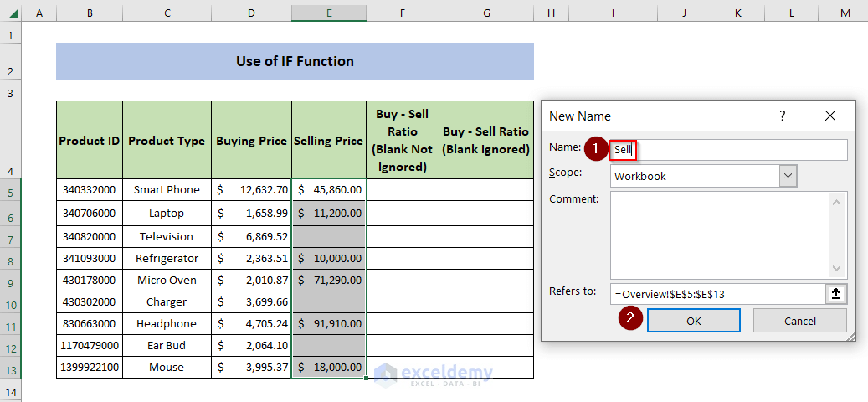This screenshot has height=402, width=868.
Task: Click selling price 91,910.00 cell
Action: click(329, 324)
